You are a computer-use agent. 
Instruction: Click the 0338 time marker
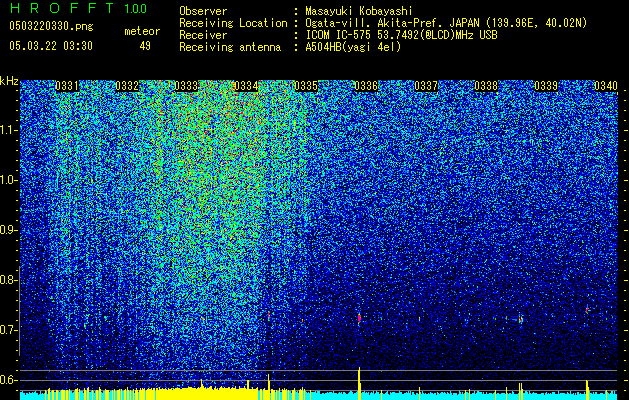486,86
